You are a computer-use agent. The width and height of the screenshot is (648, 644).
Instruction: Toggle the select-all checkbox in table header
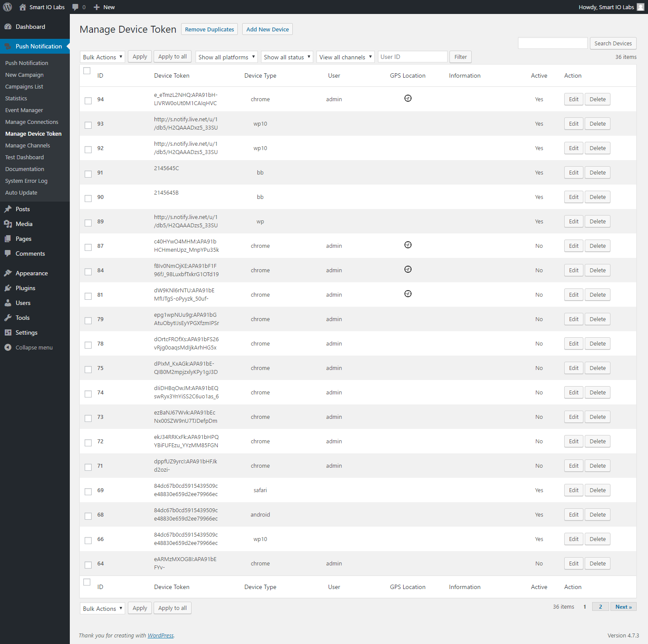87,71
